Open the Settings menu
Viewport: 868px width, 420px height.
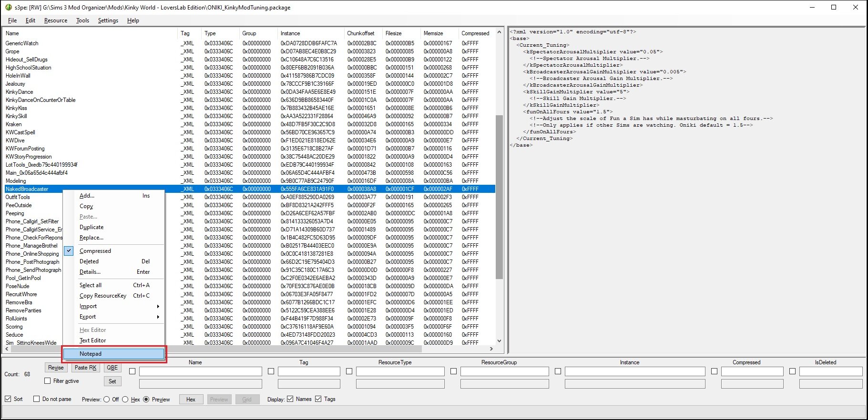108,20
